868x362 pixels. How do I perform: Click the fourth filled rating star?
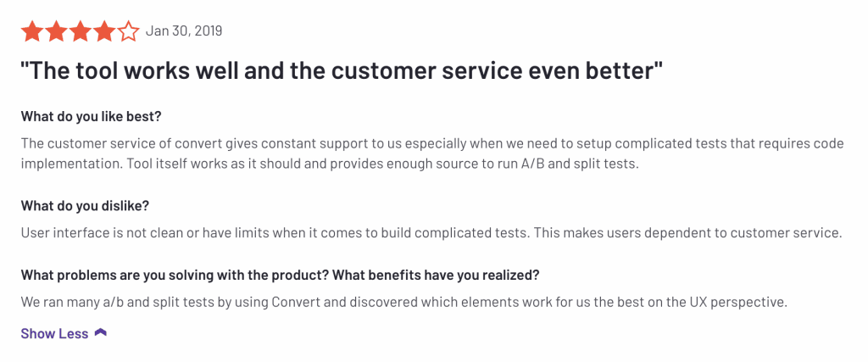103,32
